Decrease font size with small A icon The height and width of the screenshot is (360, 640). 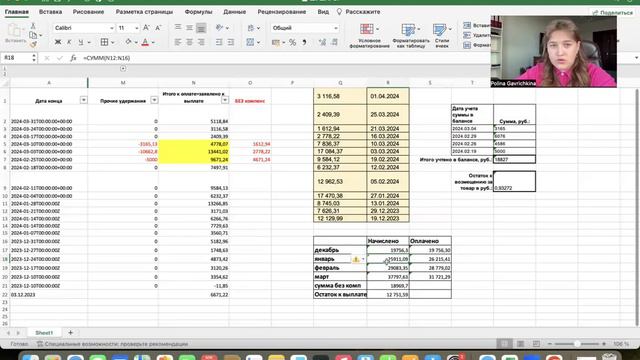click(158, 28)
